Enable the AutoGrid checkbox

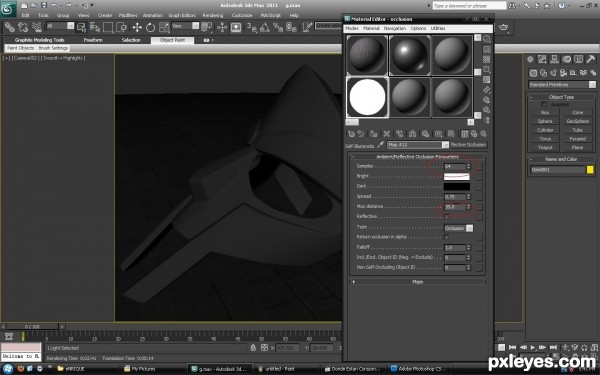544,104
